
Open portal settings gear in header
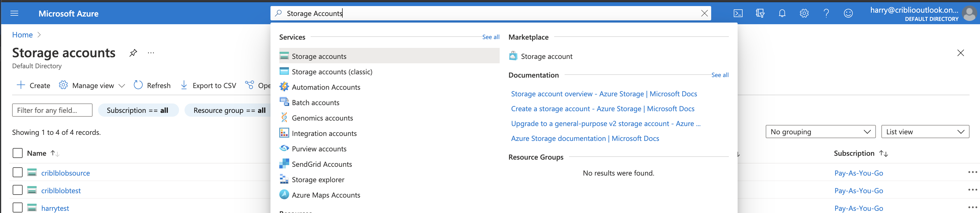click(804, 13)
